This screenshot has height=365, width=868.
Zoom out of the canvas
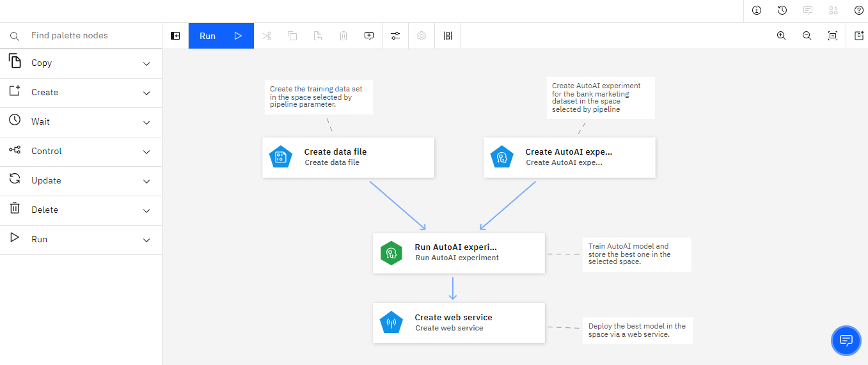[807, 36]
